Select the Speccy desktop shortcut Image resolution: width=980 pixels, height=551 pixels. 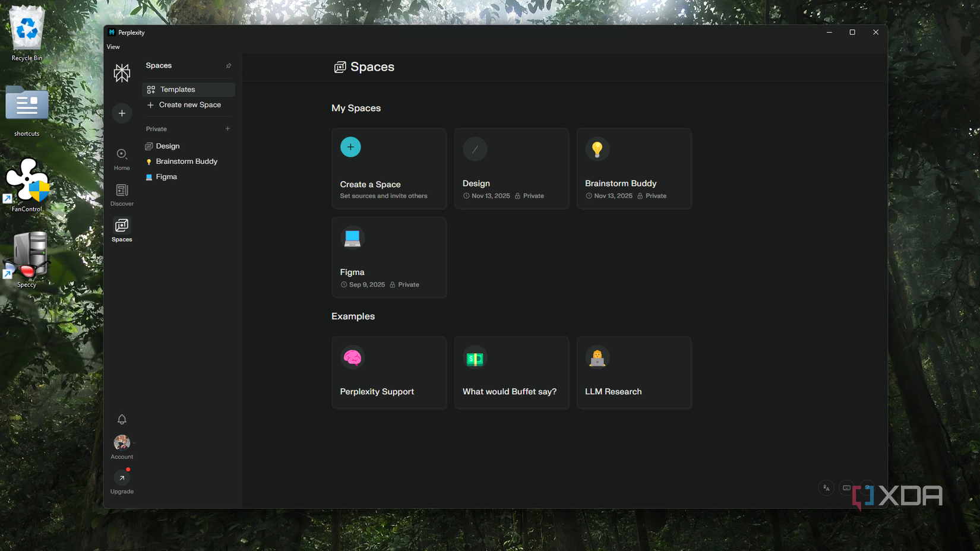click(x=27, y=260)
